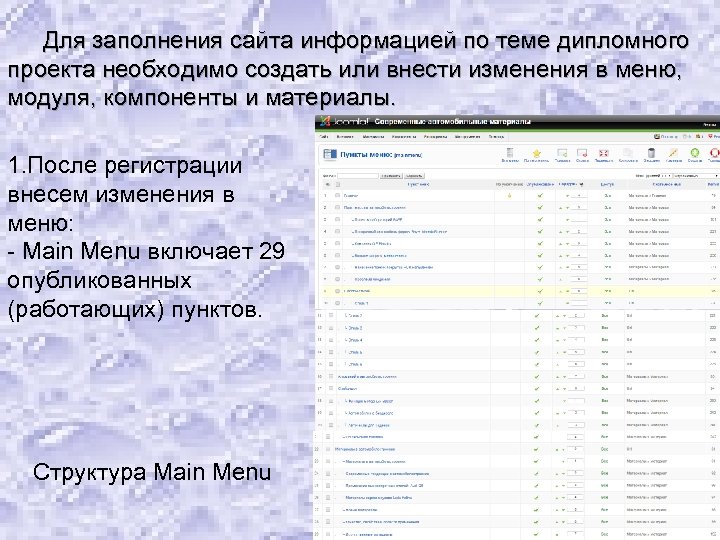Open the Статья 2 menu item link

point(354,316)
